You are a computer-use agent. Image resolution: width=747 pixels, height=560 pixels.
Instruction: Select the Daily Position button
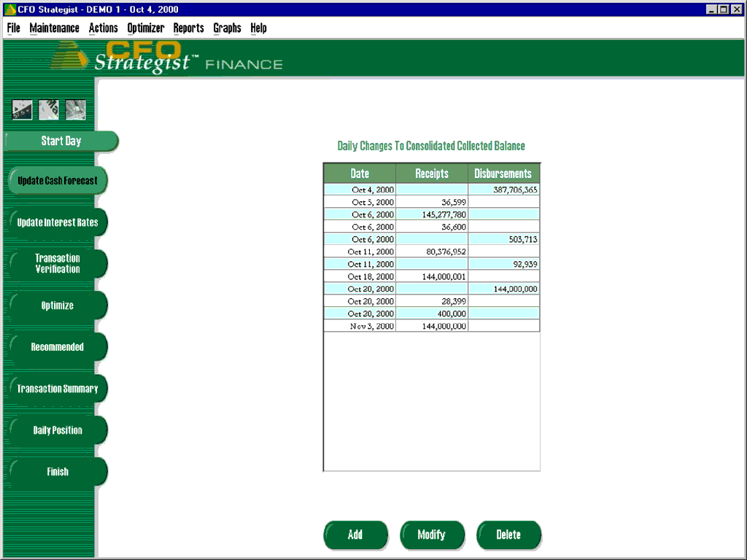pyautogui.click(x=58, y=430)
